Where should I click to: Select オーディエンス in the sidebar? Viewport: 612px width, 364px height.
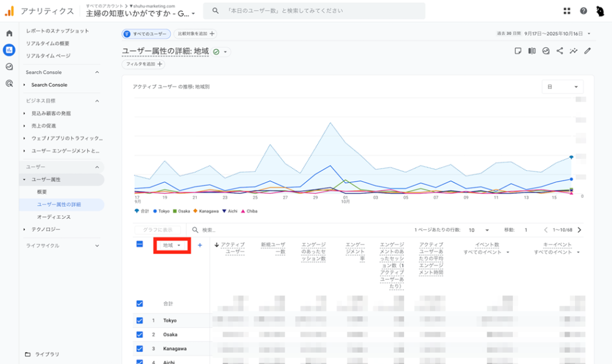pyautogui.click(x=54, y=217)
